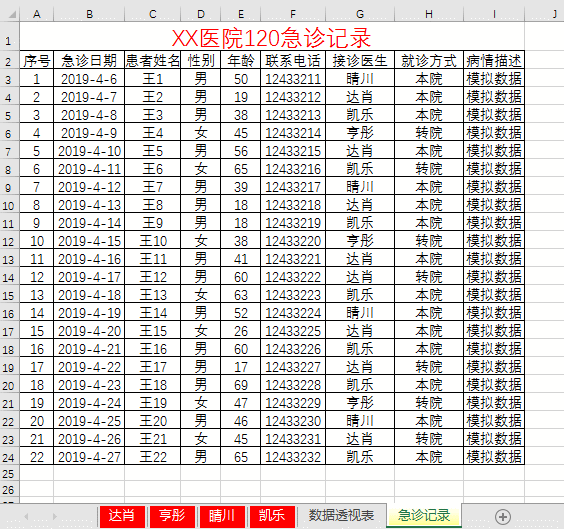Select patient cell 王8
This screenshot has width=564, height=529.
(153, 204)
